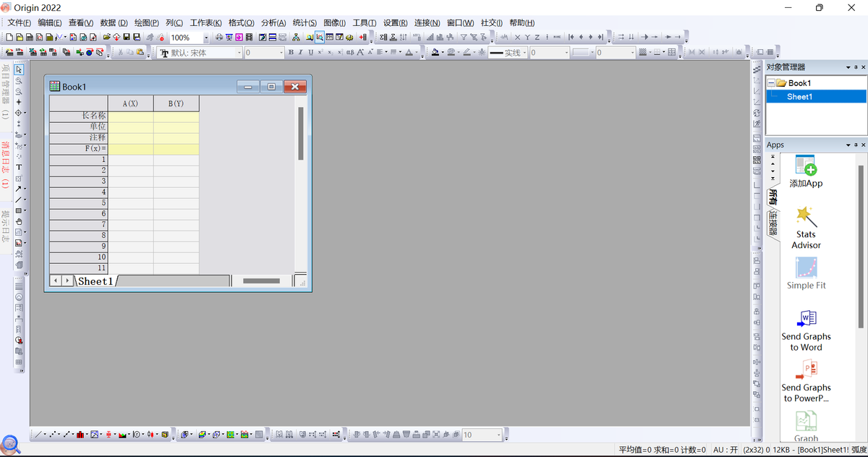Open the Simple Fit app
The height and width of the screenshot is (457, 868).
coord(806,273)
